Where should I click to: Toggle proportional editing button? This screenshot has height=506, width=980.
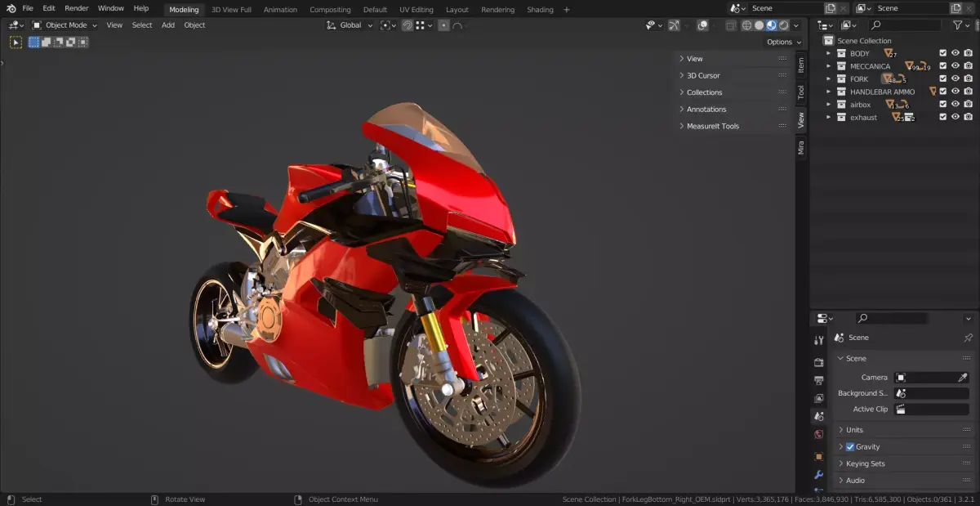443,25
